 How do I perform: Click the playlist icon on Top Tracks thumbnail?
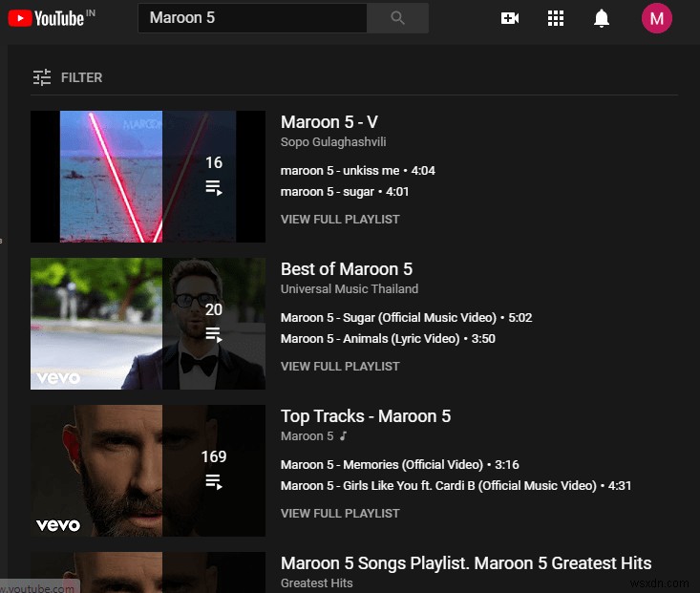point(214,481)
